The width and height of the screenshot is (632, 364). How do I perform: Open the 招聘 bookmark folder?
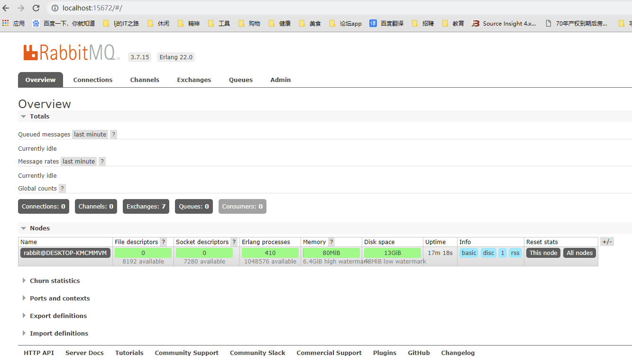pyautogui.click(x=423, y=23)
